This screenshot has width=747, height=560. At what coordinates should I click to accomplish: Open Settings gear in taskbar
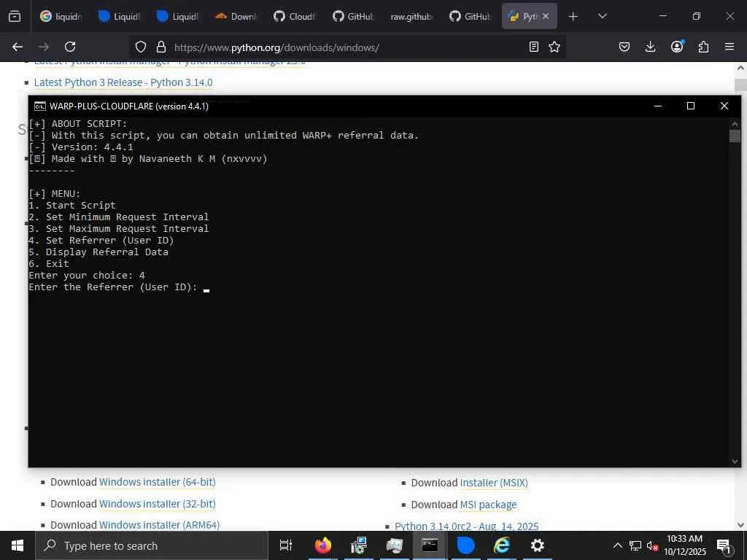(538, 545)
